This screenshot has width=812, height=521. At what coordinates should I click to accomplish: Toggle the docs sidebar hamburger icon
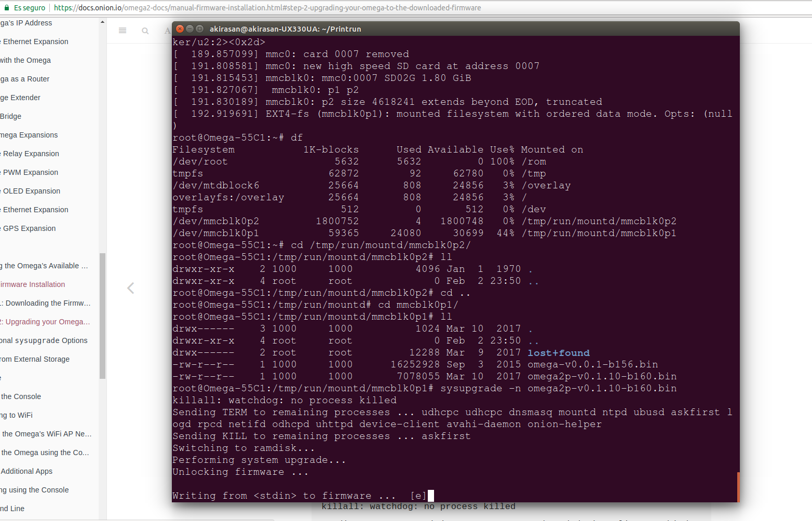[x=123, y=31]
